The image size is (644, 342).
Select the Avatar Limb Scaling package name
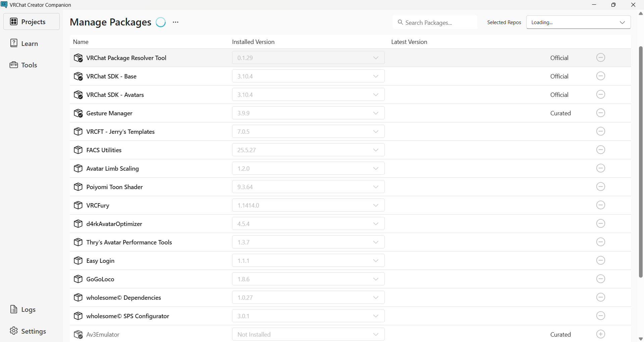pos(113,168)
